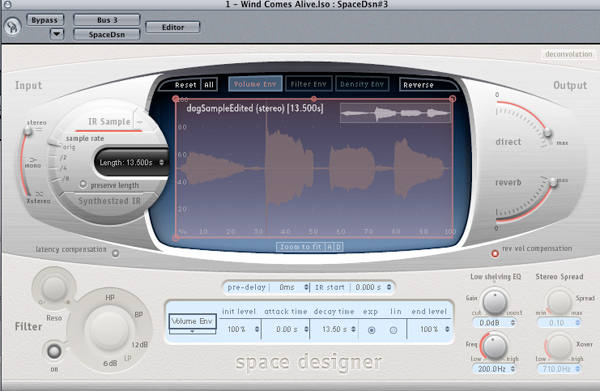
Task: Toggle the filter on button
Action: 54,351
